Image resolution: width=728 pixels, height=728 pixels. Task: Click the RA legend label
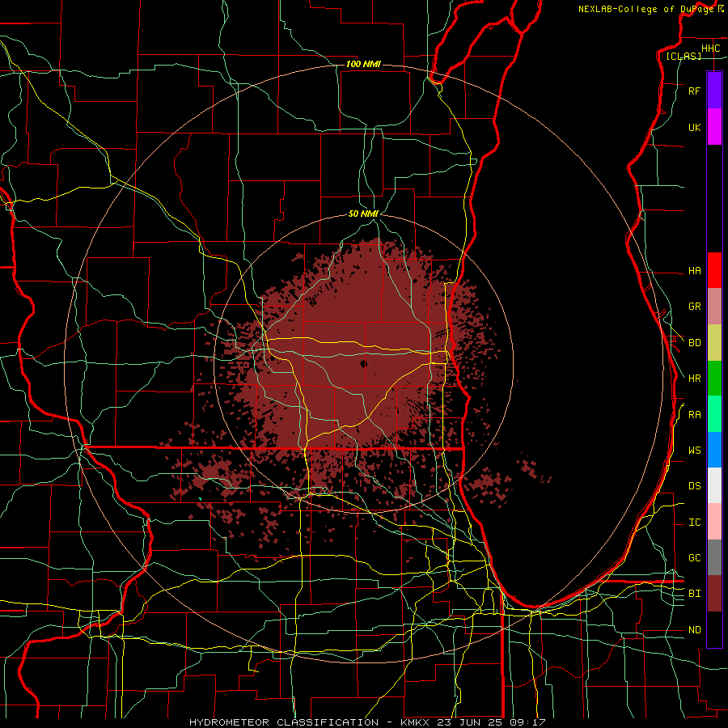(694, 415)
